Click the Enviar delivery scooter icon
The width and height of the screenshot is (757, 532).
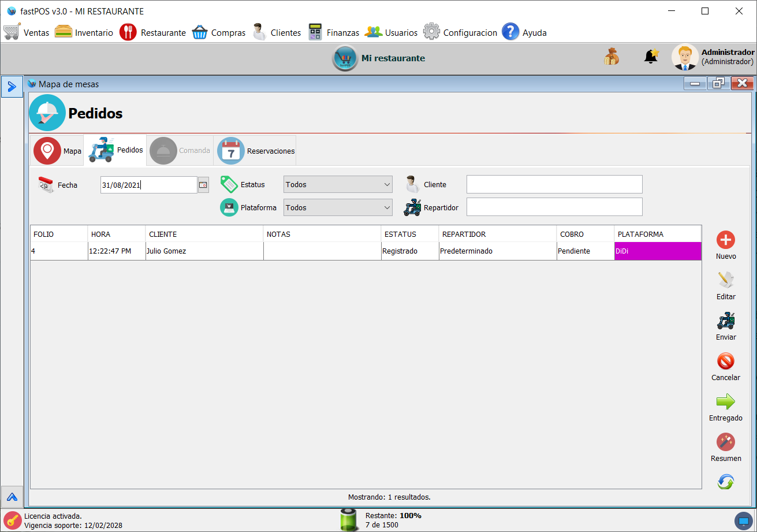click(x=726, y=321)
